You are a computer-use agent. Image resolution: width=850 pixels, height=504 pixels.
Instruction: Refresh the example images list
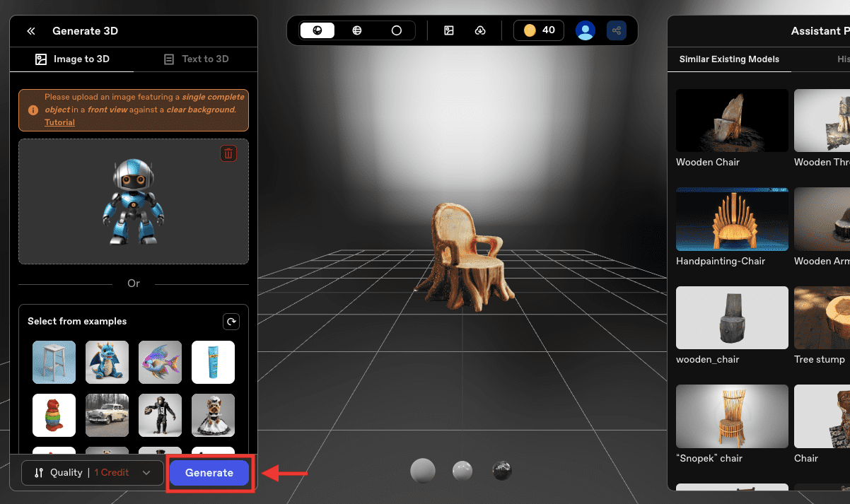231,322
